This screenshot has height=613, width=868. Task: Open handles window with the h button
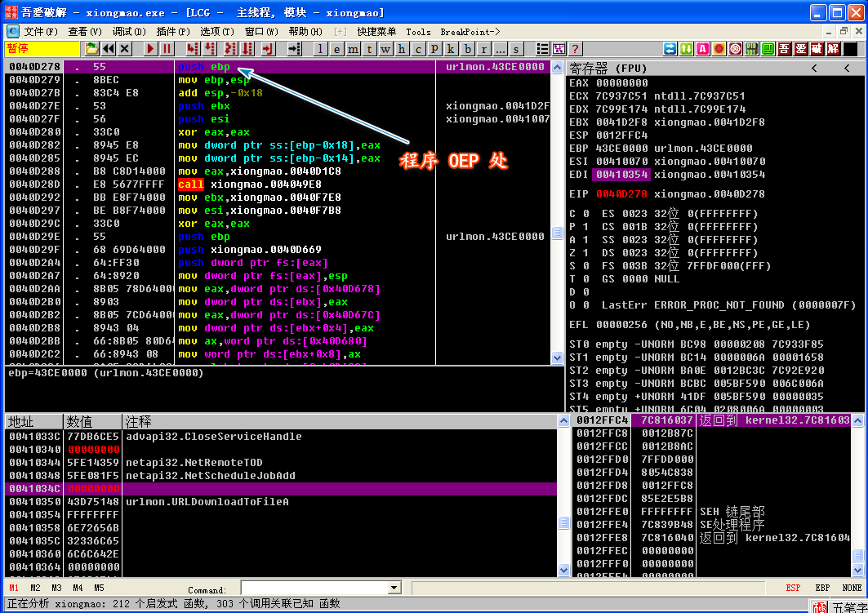tap(402, 49)
